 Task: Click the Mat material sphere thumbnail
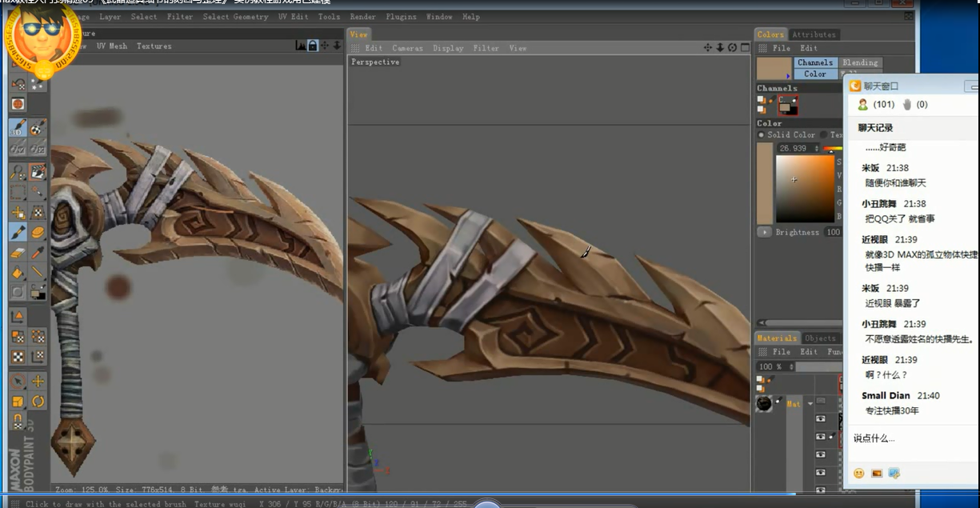coord(764,403)
